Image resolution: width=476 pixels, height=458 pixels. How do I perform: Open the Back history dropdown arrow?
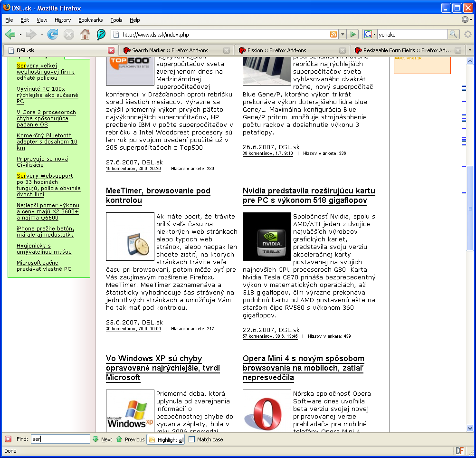point(20,34)
